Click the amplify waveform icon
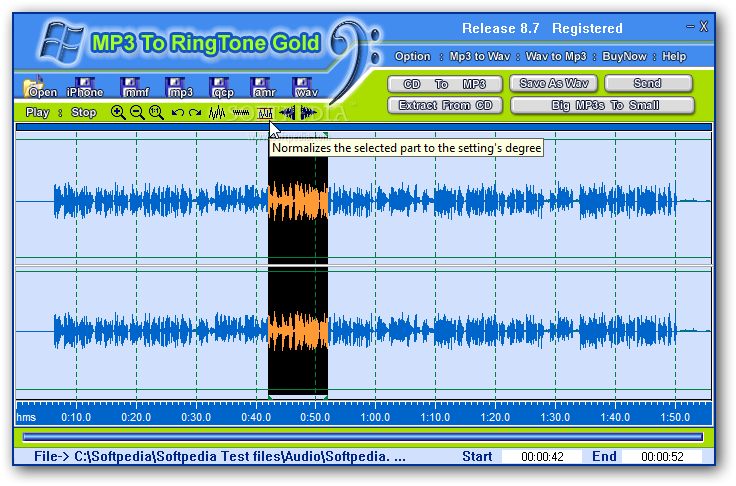 217,113
